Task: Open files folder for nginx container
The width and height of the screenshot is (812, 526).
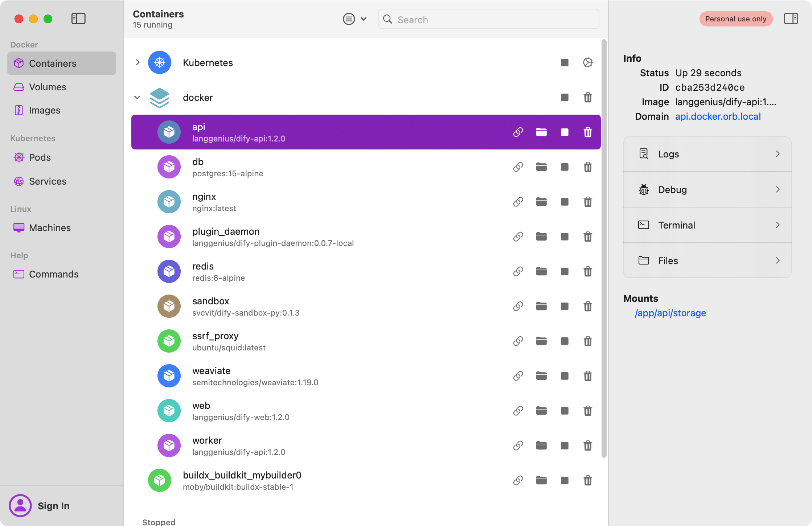Action: point(541,202)
